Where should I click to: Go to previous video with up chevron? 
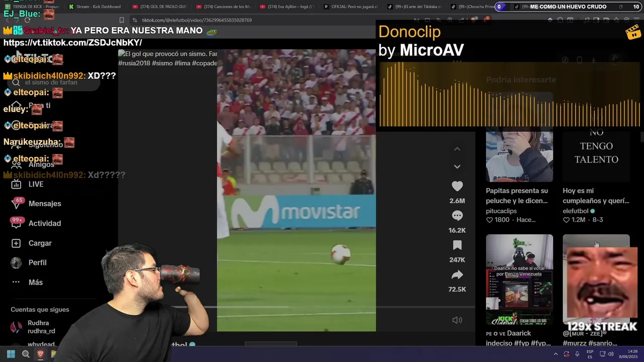(x=457, y=149)
